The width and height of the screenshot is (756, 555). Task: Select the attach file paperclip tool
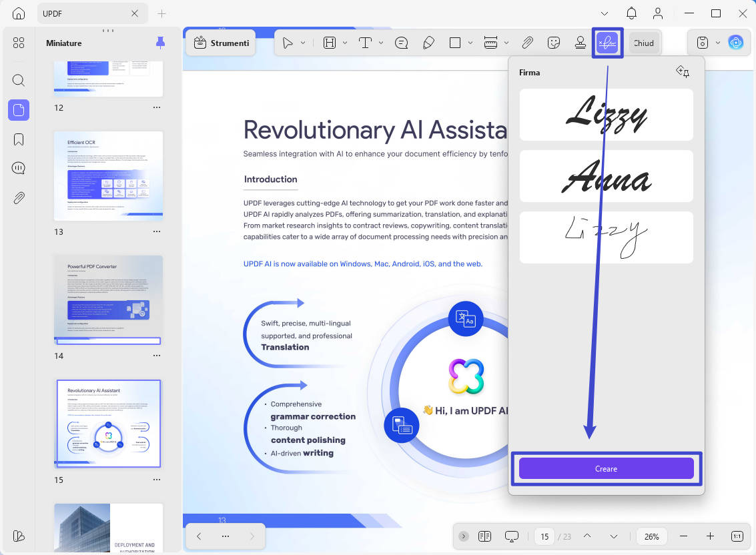coord(527,43)
